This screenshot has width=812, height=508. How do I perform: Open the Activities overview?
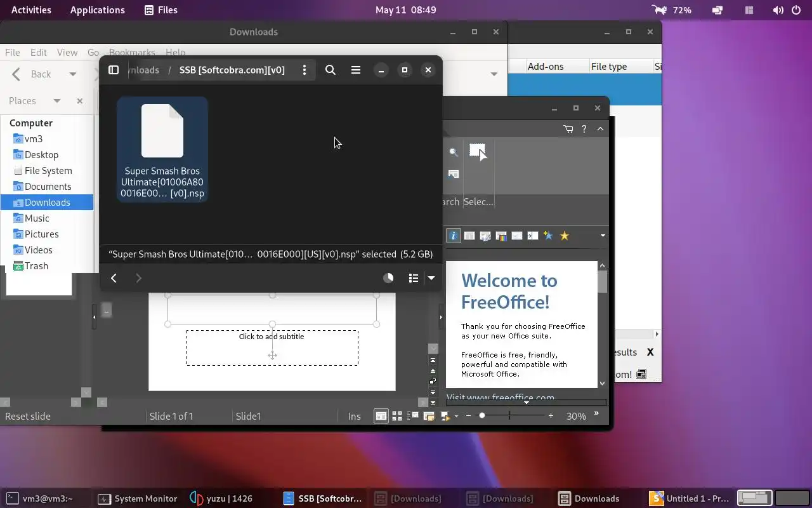[x=31, y=10]
